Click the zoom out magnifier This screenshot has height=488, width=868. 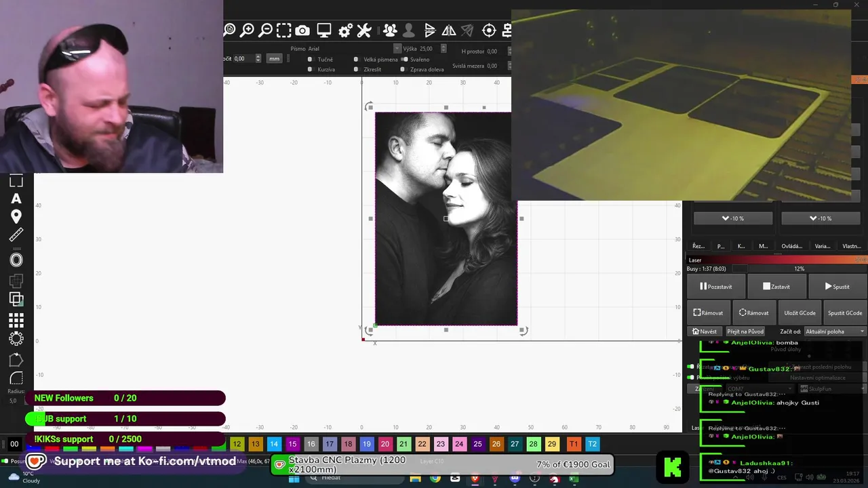(266, 30)
